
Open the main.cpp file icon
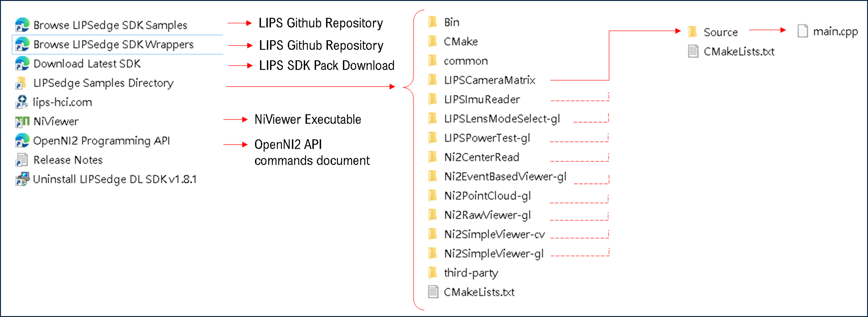(x=802, y=31)
